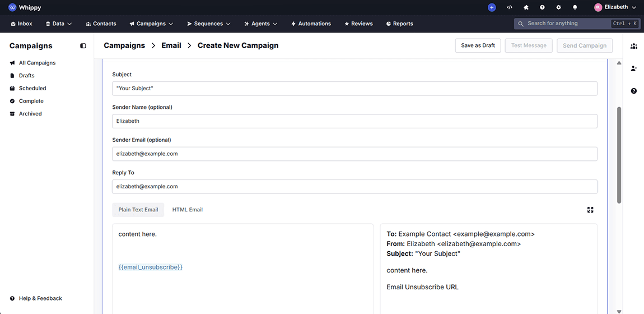
Task: Open Scheduled campaigns in the sidebar
Action: coord(28,89)
